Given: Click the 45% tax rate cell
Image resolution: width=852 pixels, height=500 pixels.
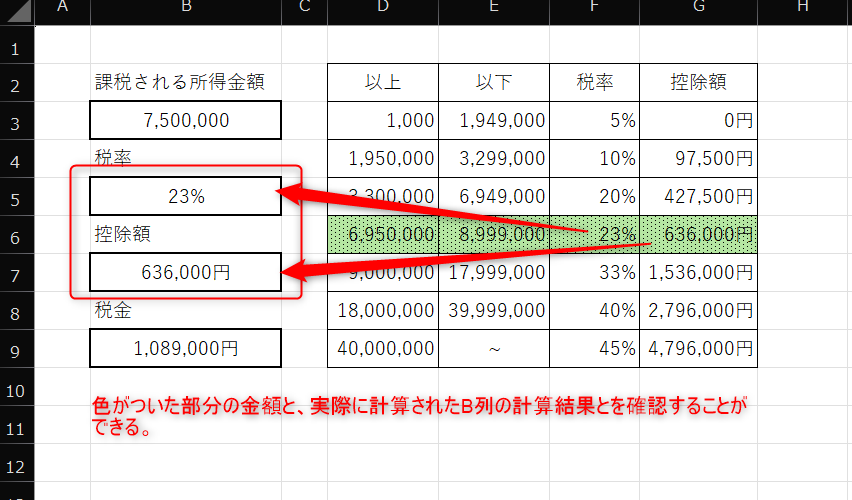Looking at the screenshot, I should click(x=595, y=348).
